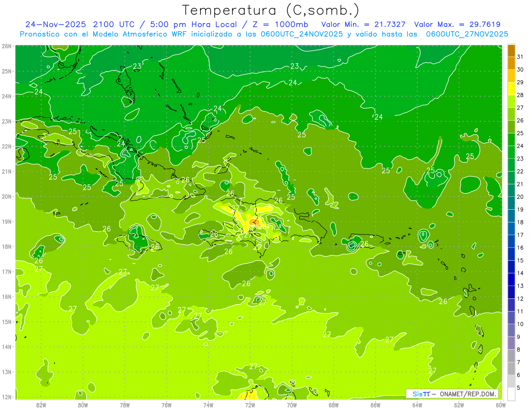Click the "18" label on the color scale
Image resolution: width=532 pixels, height=411 pixels.
click(x=520, y=222)
